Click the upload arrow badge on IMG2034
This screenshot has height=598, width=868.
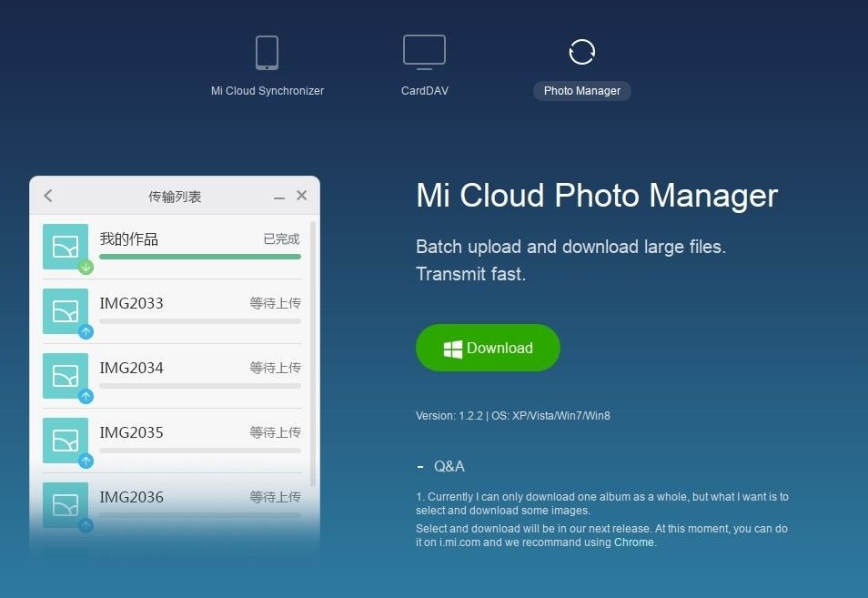point(86,397)
